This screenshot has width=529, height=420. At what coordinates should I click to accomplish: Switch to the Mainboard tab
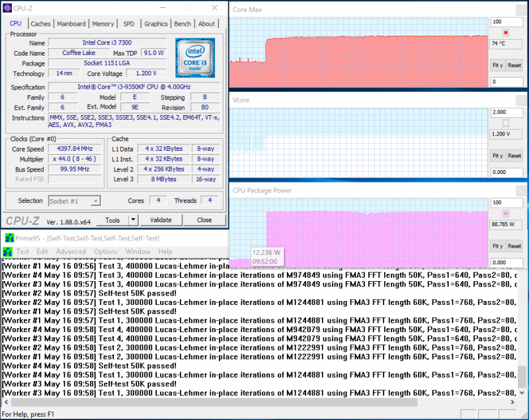(71, 24)
